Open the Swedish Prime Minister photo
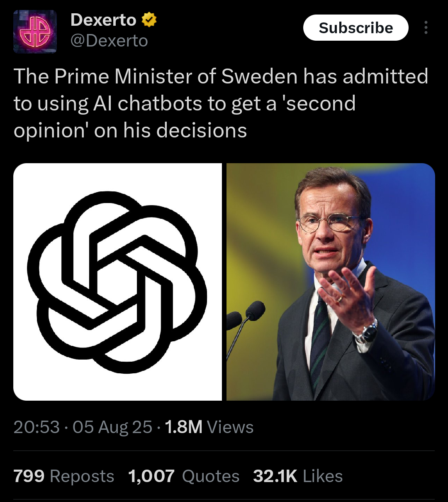 pos(331,282)
